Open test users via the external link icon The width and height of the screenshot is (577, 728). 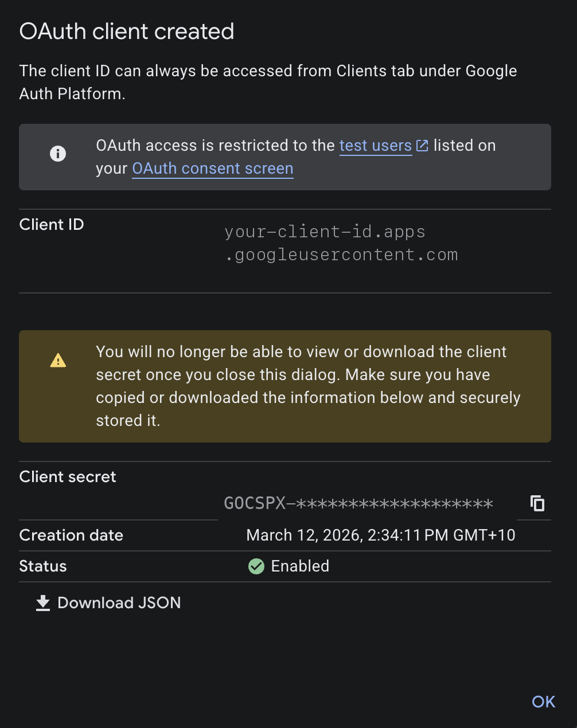pos(422,145)
